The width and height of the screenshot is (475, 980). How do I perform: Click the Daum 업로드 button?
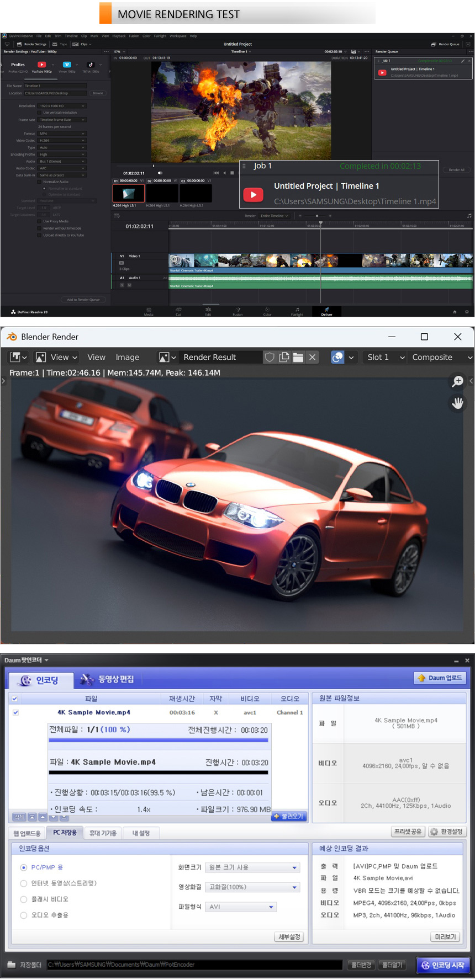tap(440, 678)
